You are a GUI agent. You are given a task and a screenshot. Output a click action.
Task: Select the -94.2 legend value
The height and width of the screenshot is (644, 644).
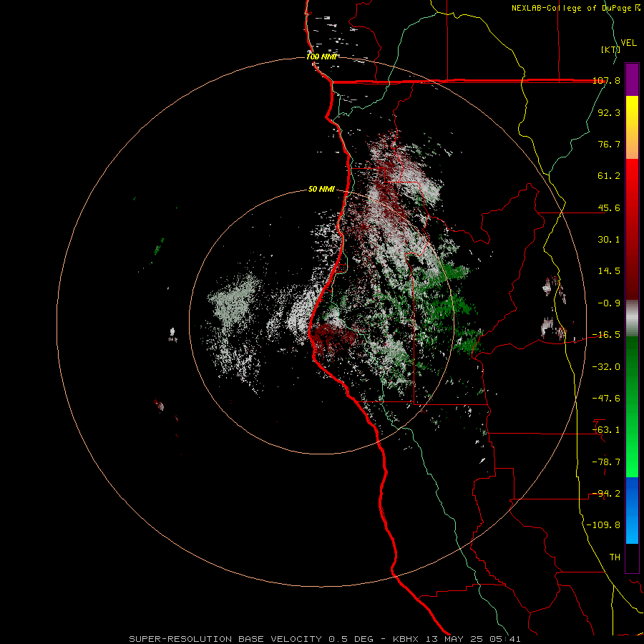(606, 494)
